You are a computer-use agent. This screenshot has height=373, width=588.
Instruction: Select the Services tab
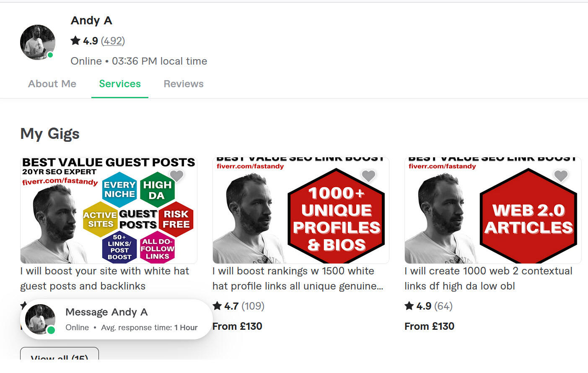coord(120,84)
